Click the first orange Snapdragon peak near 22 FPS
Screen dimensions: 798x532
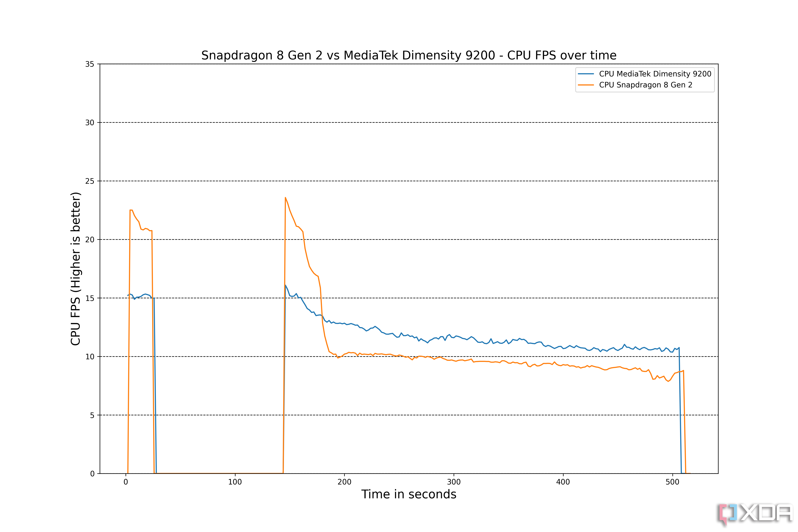(131, 210)
